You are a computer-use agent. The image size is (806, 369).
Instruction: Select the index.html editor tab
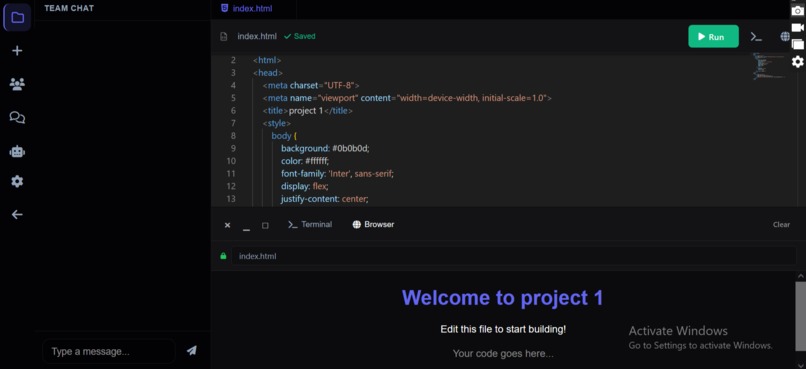(247, 8)
